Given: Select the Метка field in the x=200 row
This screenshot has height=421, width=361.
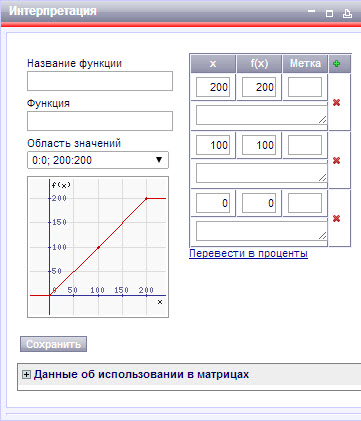Looking at the screenshot, I should (305, 87).
